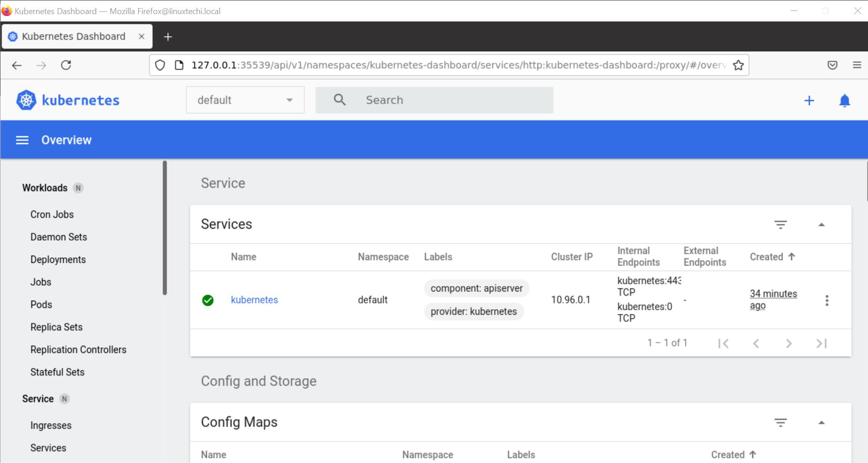Image resolution: width=868 pixels, height=463 pixels.
Task: Open Jobs in sidebar
Action: pyautogui.click(x=41, y=282)
